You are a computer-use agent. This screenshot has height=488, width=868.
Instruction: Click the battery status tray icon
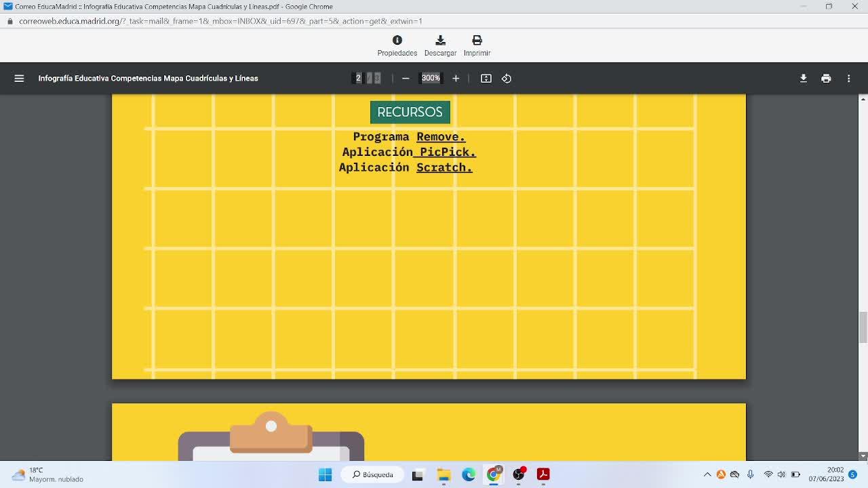click(x=795, y=474)
